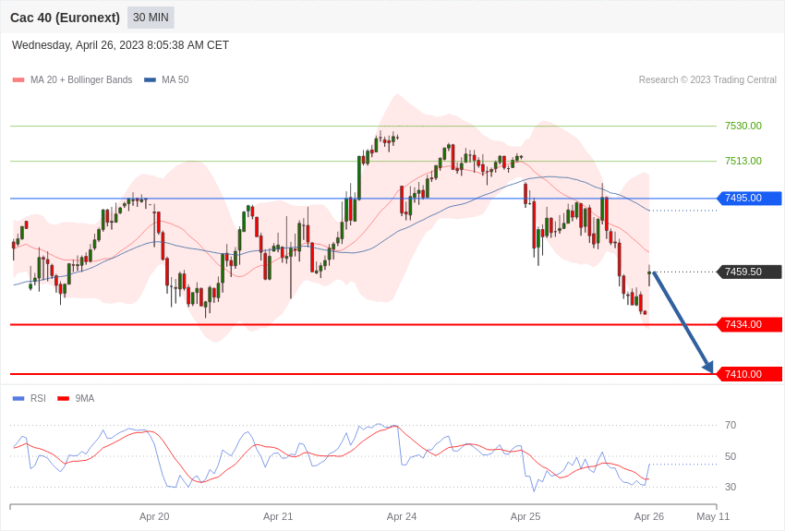Click the pink MA 20 legend swatch

coord(18,80)
